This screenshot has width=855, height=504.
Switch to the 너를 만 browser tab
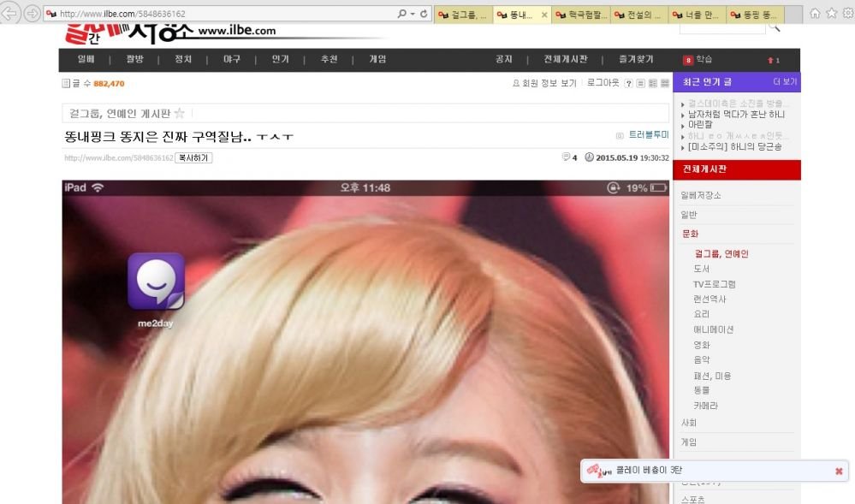[x=698, y=15]
